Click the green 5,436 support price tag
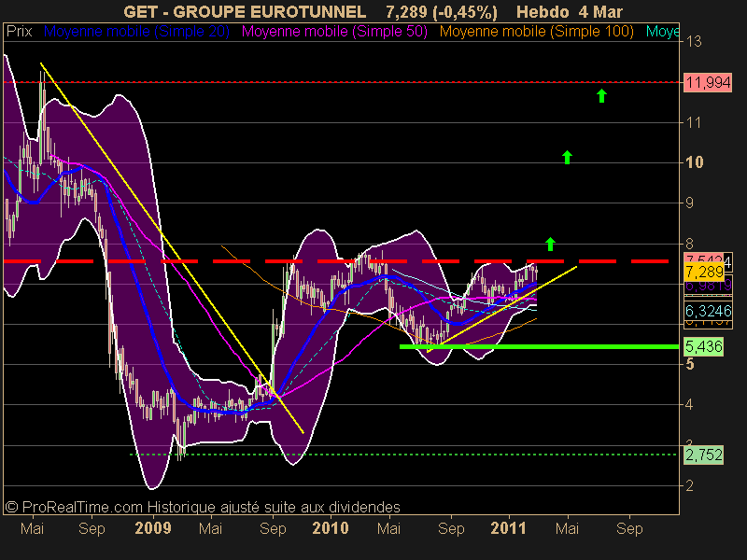The width and height of the screenshot is (747, 560). click(704, 346)
